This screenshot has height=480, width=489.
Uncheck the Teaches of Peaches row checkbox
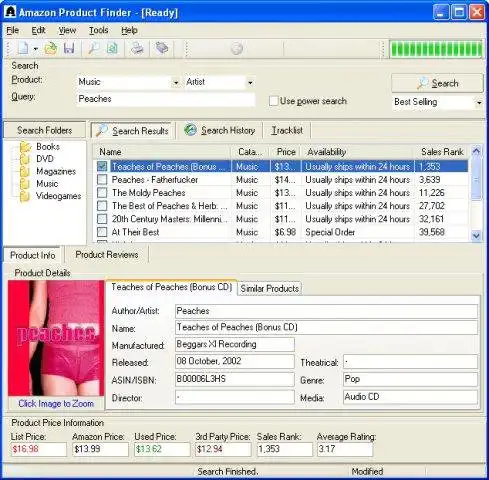(102, 166)
